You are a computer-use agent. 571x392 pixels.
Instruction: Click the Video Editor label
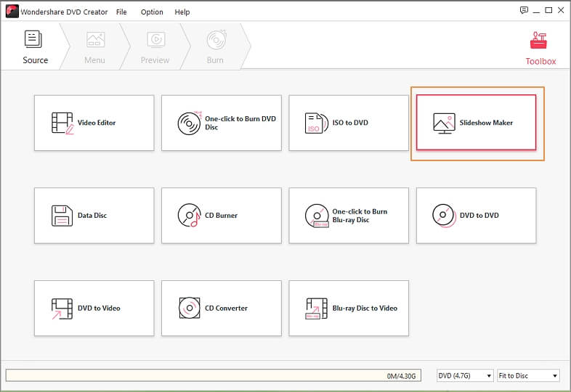97,123
